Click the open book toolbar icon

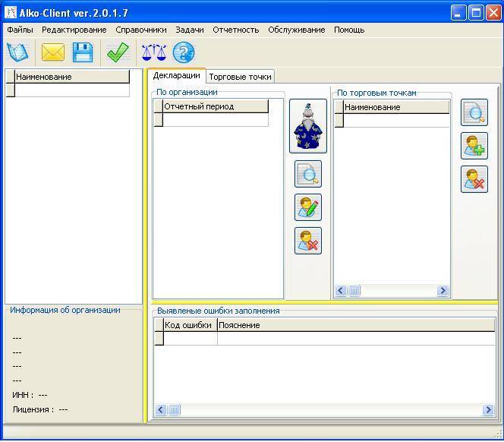(17, 52)
